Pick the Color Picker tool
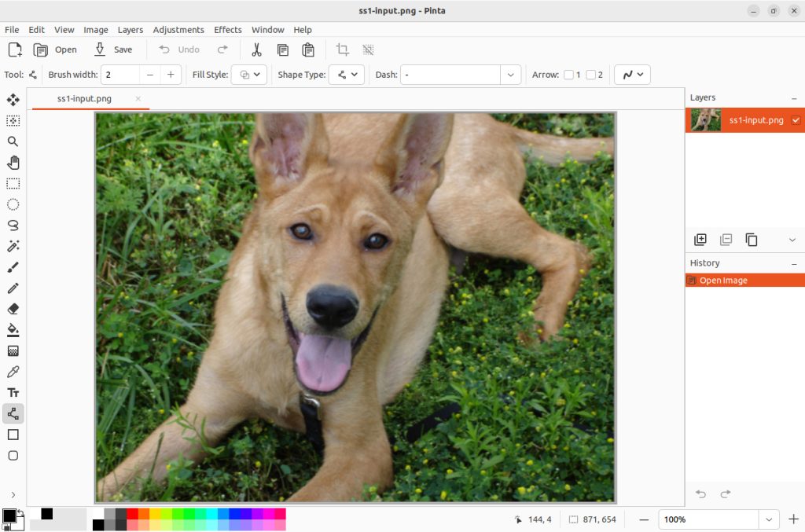The height and width of the screenshot is (532, 805). [x=13, y=372]
